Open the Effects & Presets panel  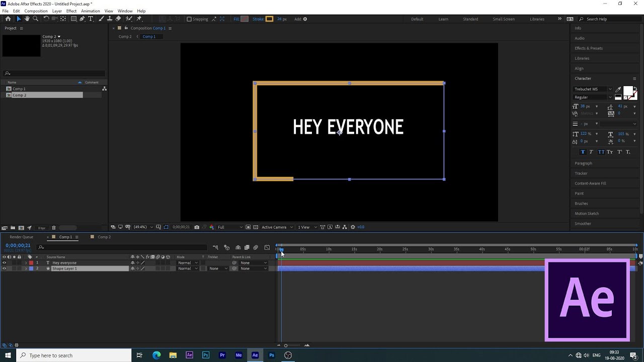[588, 48]
